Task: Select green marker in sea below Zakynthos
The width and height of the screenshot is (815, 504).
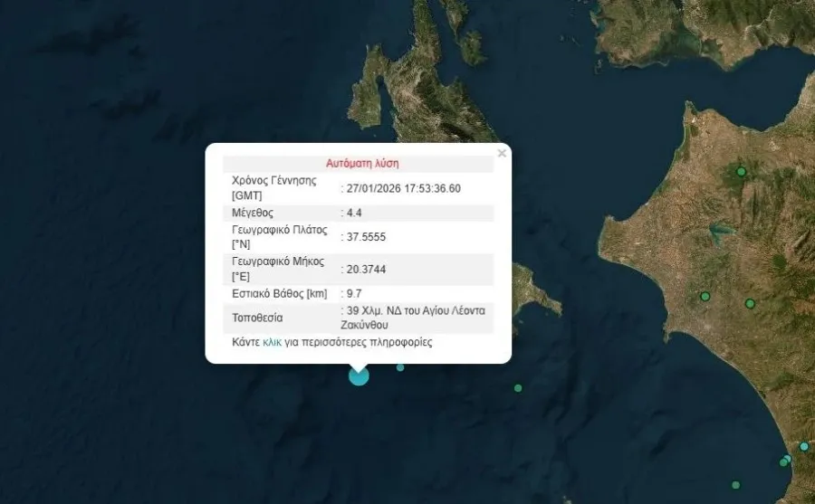Action: point(518,388)
